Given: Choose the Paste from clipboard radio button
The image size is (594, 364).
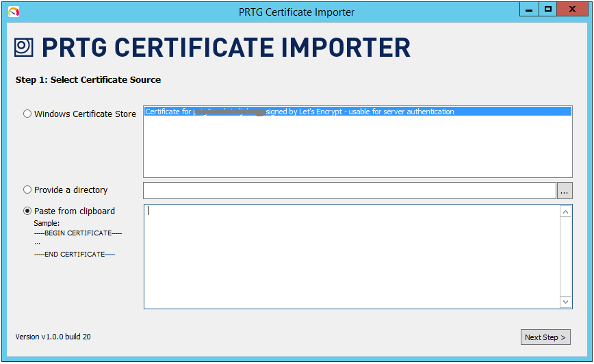Looking at the screenshot, I should (27, 211).
